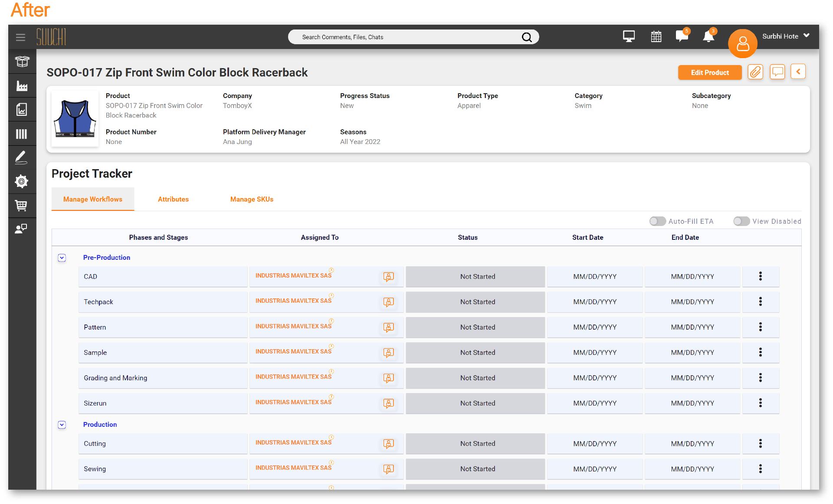Screen dimensions: 833x504
Task: Open the user chat icon in sidebar
Action: pyautogui.click(x=22, y=229)
